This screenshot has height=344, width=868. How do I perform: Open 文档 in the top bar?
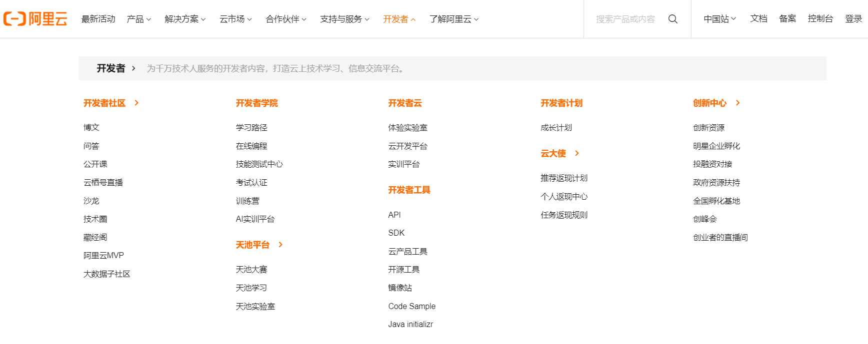pyautogui.click(x=758, y=18)
